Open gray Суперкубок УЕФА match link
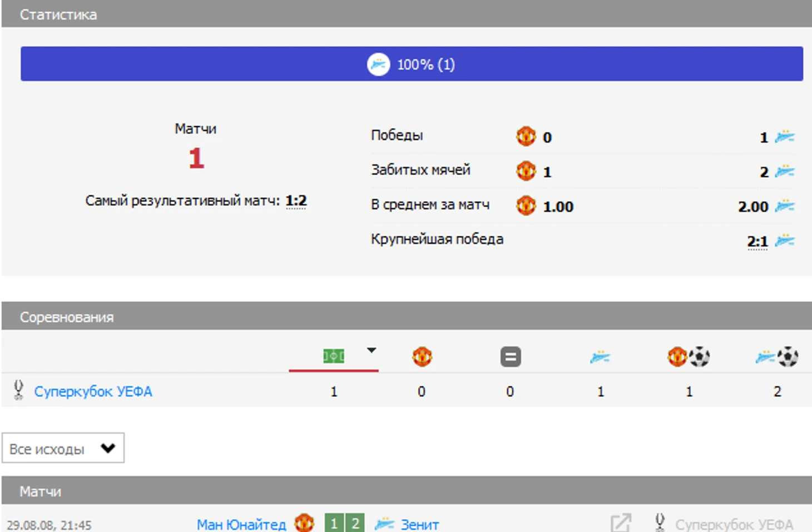 click(734, 524)
